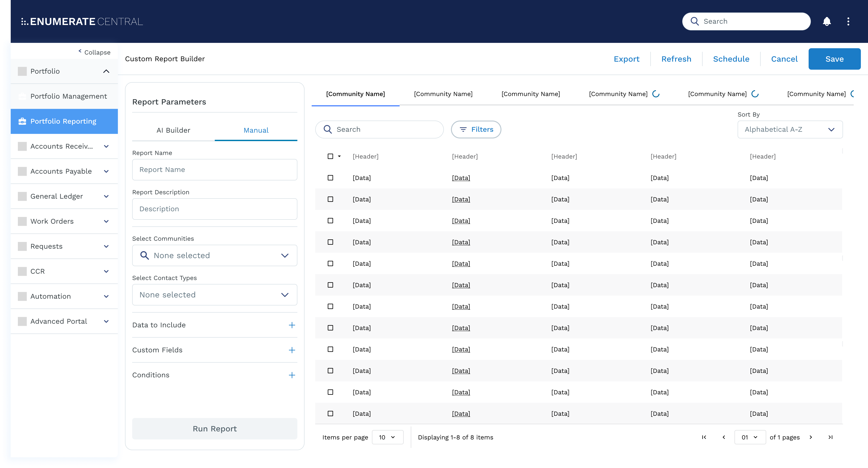Expand the Advanced Portal sidebar section
This screenshot has width=868, height=468.
(x=106, y=322)
